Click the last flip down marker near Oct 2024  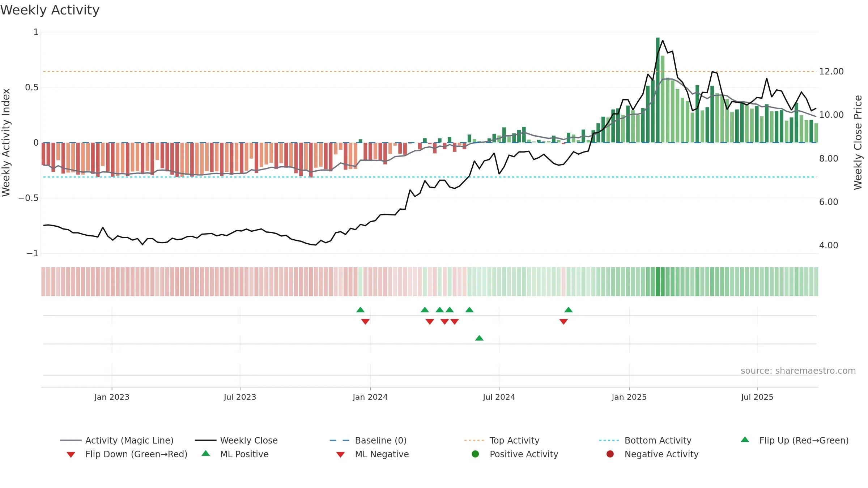pos(563,322)
